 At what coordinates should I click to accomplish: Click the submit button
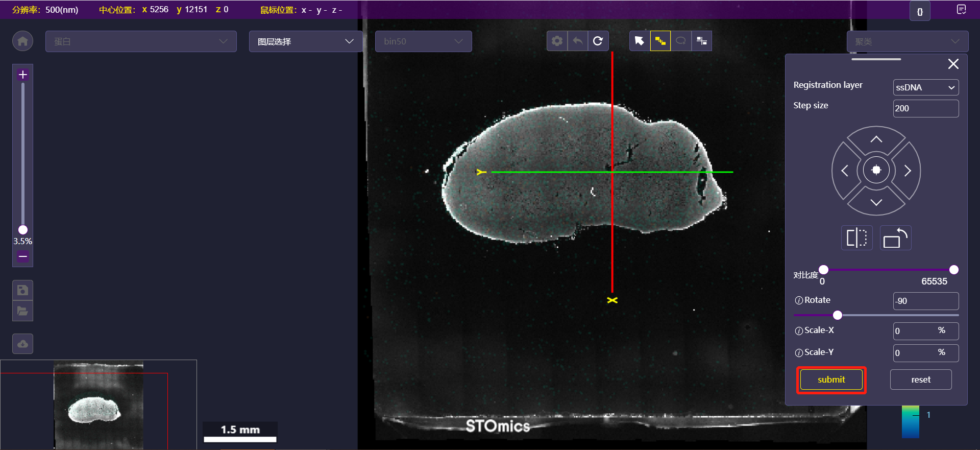coord(831,380)
